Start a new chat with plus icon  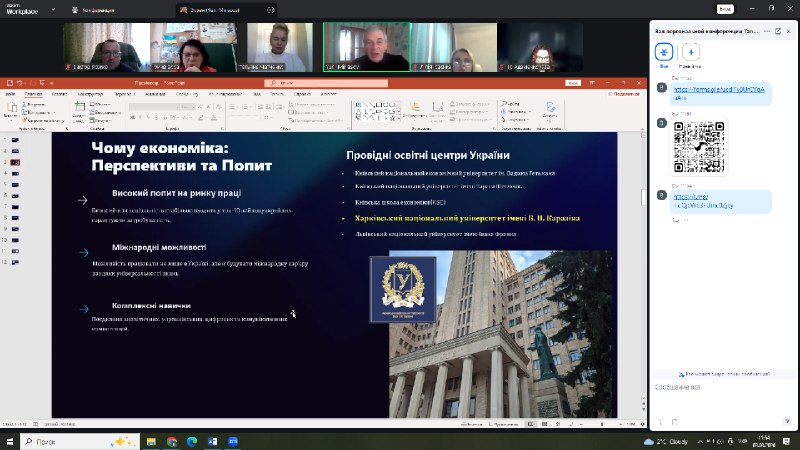[691, 54]
